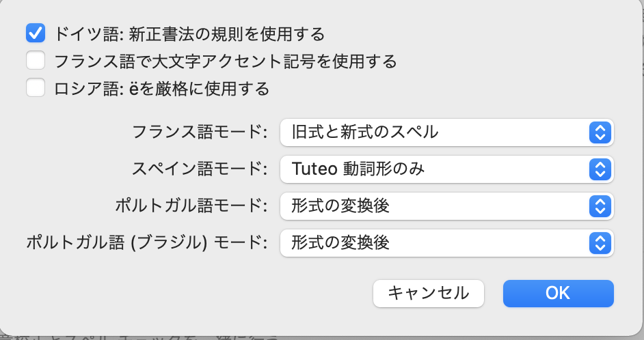The width and height of the screenshot is (644, 340).
Task: Click the ドイツ語: 新正書法の規則を使用する label text
Action: 189,33
